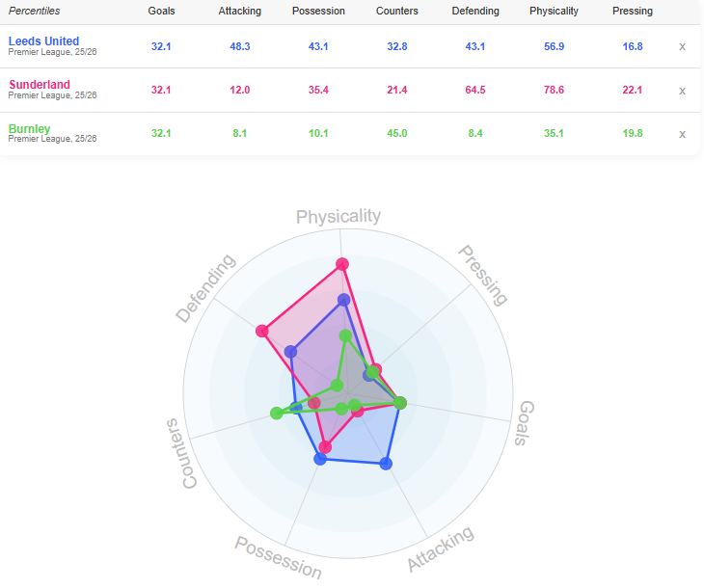
Task: Open the Sunderland team link
Action: click(x=40, y=85)
